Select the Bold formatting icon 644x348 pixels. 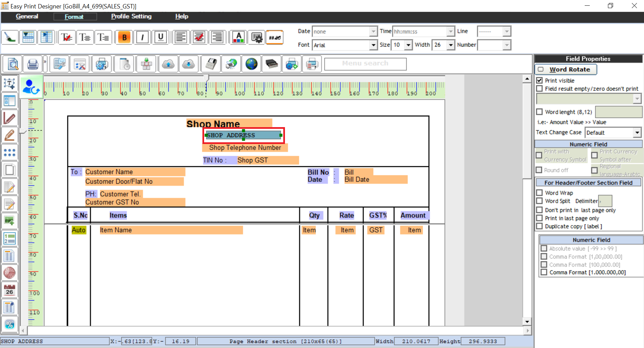124,37
